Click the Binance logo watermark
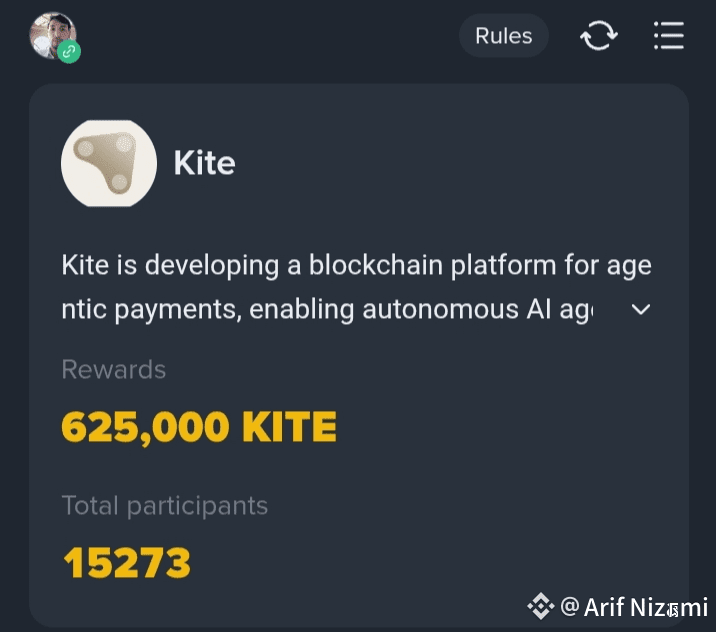Image resolution: width=716 pixels, height=632 pixels. pyautogui.click(x=541, y=606)
